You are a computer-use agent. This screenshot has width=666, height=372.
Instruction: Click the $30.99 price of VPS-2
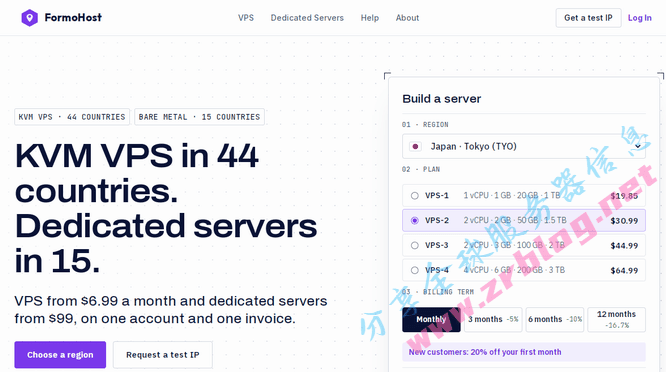(x=624, y=221)
